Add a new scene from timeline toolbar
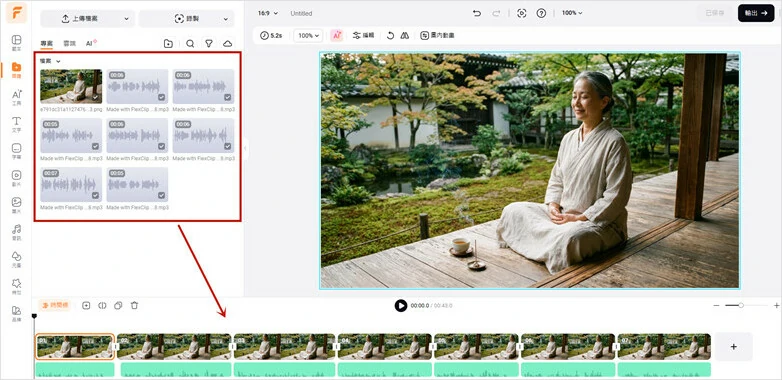 [86, 306]
